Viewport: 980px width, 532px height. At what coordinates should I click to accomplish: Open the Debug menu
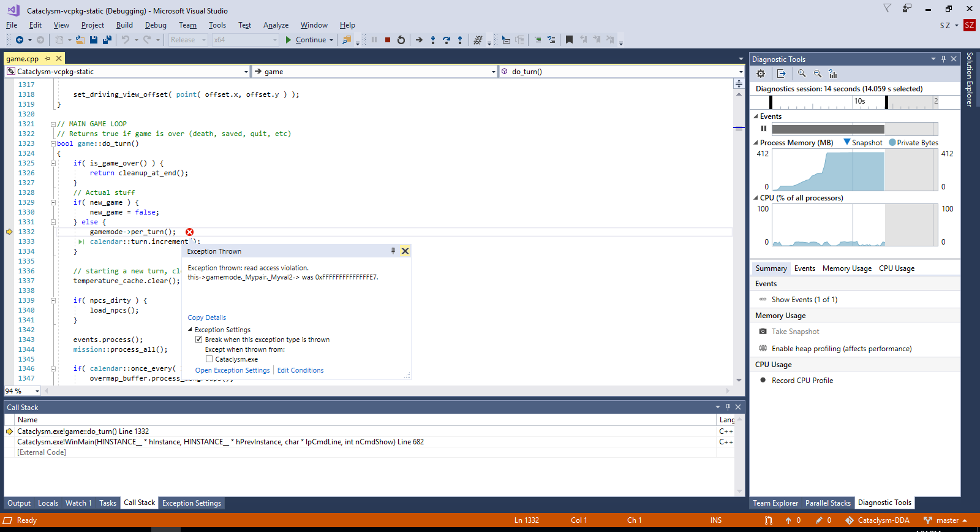coord(156,25)
